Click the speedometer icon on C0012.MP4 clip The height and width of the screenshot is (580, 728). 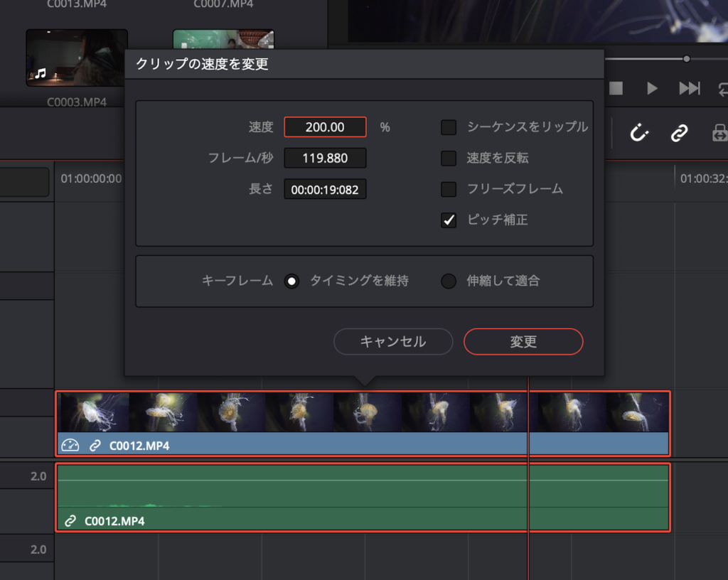pyautogui.click(x=70, y=446)
